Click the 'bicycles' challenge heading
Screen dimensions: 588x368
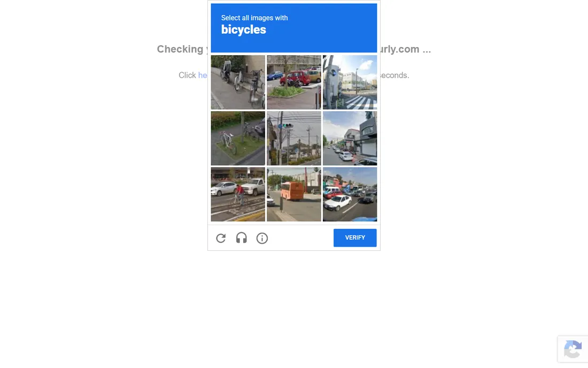(x=243, y=29)
